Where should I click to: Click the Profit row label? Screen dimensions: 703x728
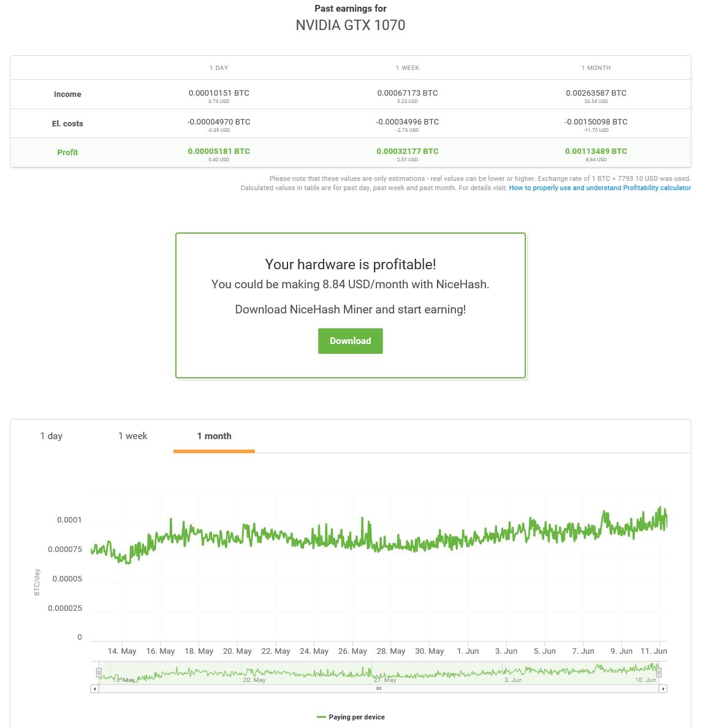pos(67,153)
